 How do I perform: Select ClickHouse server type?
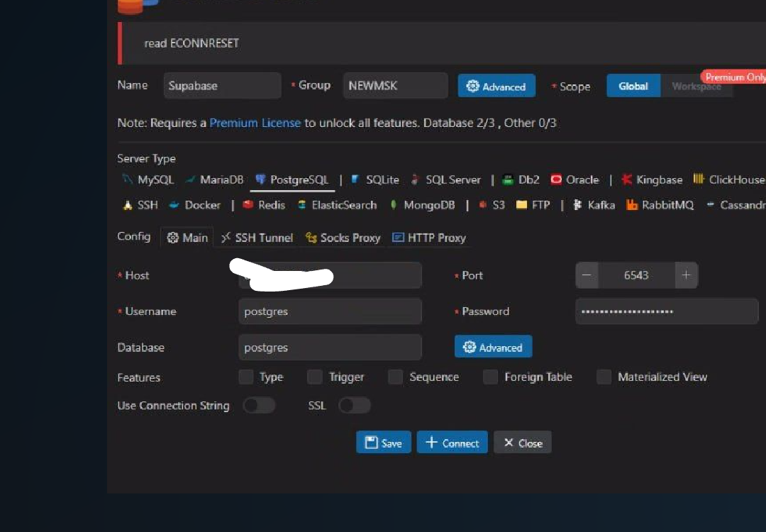point(729,179)
